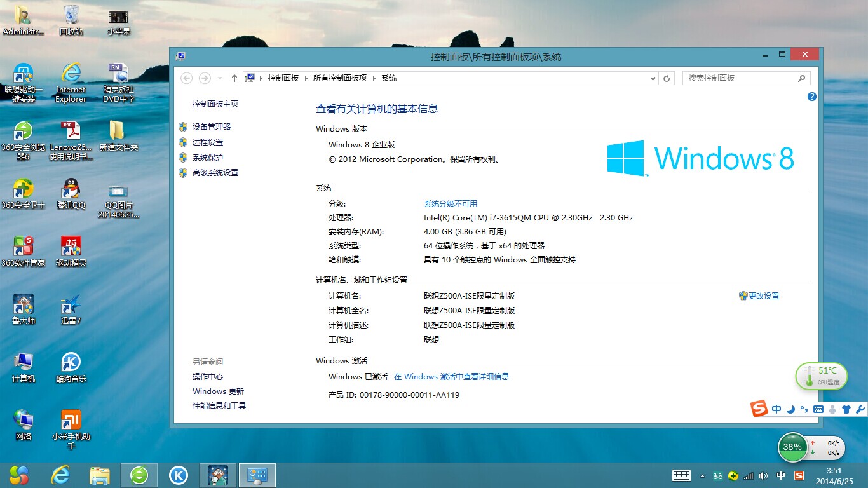Click 更改设置 for computer name
The width and height of the screenshot is (868, 488).
tap(764, 295)
